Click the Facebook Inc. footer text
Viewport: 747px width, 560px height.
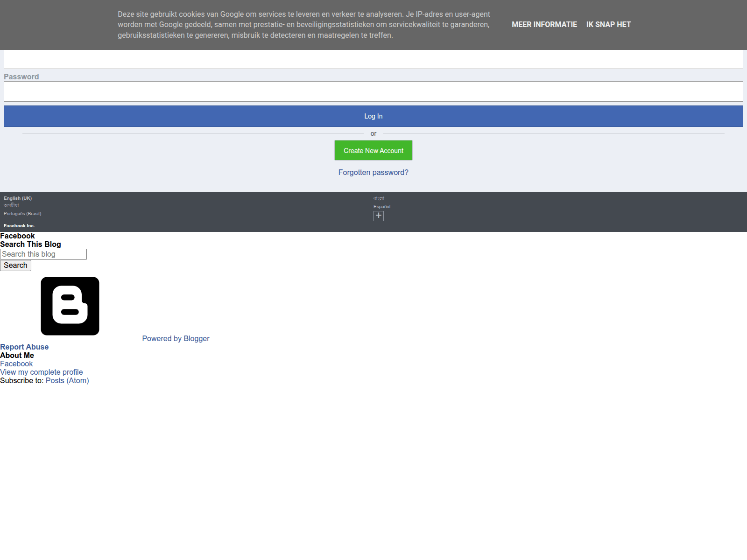pyautogui.click(x=19, y=226)
